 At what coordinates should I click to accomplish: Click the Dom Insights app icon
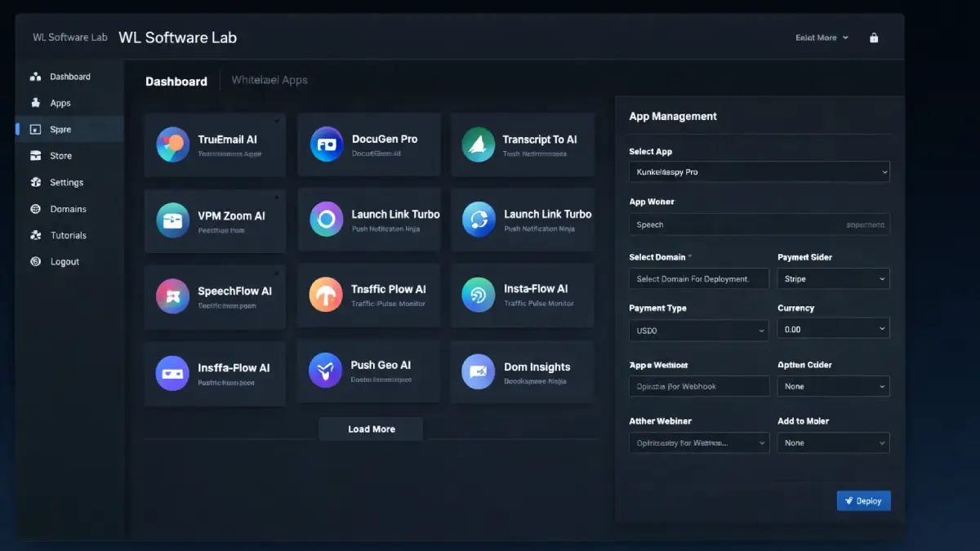coord(479,371)
